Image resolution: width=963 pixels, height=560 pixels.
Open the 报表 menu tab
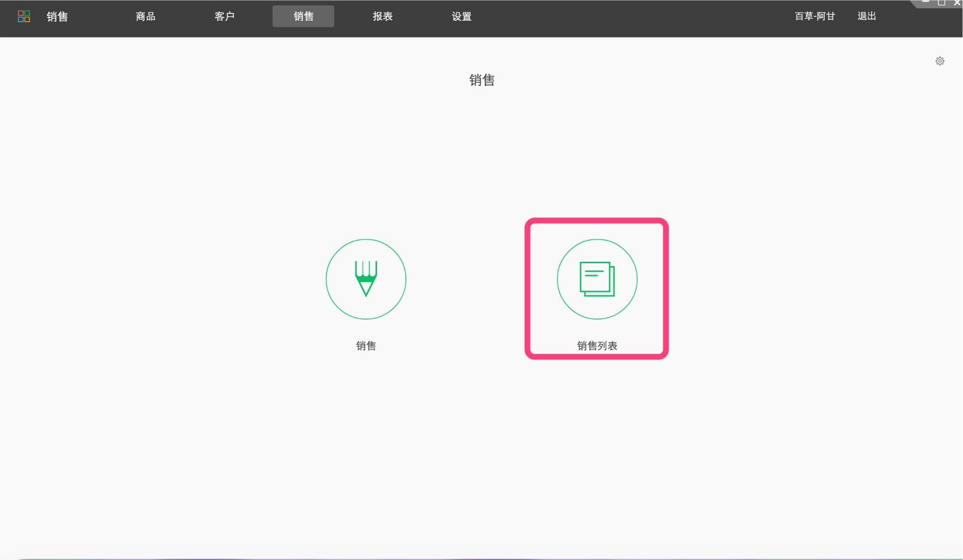pyautogui.click(x=382, y=16)
